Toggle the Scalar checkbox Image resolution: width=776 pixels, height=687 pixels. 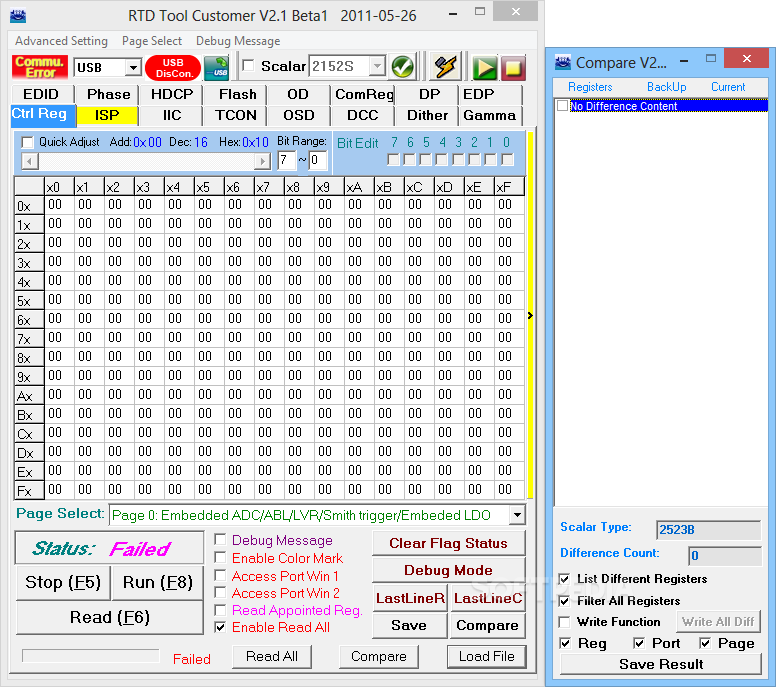point(248,65)
